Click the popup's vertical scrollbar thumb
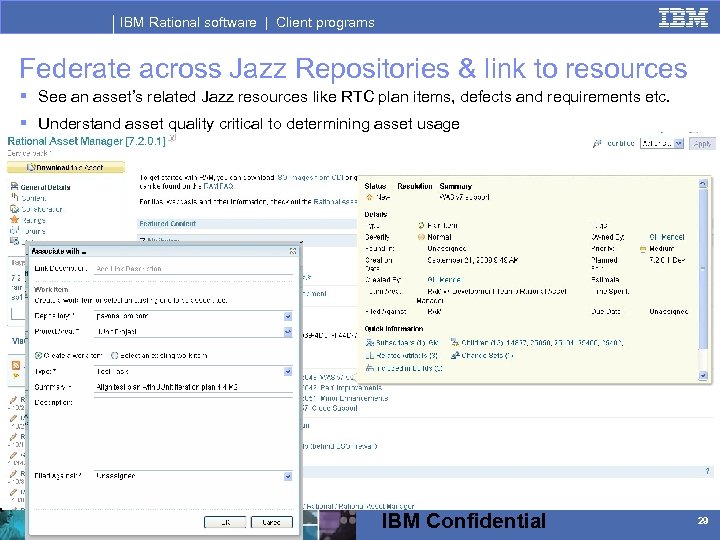This screenshot has height=540, width=720. (703, 269)
